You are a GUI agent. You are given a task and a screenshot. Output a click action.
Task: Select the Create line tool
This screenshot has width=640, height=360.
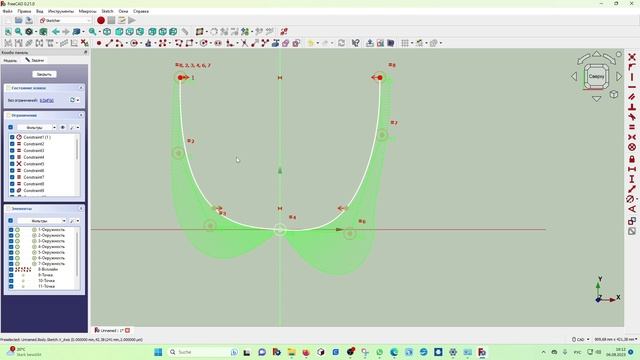click(x=109, y=43)
